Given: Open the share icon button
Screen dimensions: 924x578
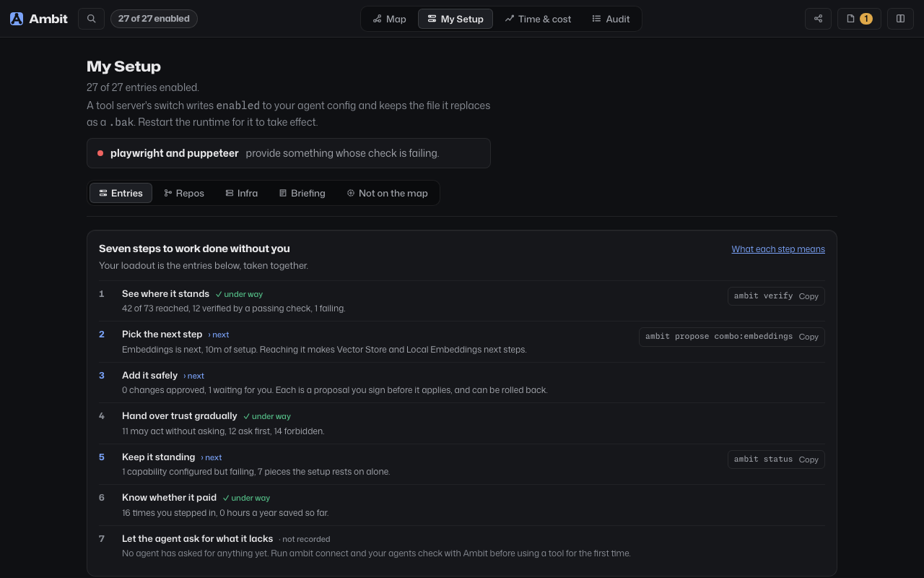Looking at the screenshot, I should pyautogui.click(x=818, y=19).
